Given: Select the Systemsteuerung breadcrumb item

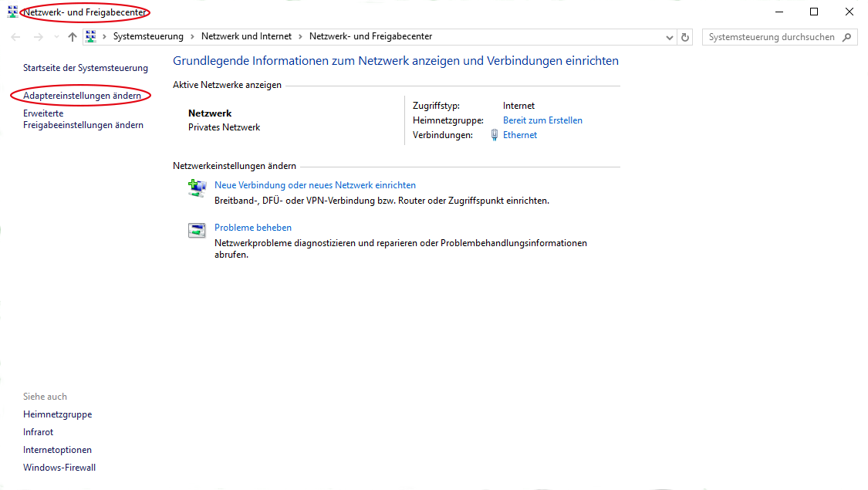Looking at the screenshot, I should [148, 36].
